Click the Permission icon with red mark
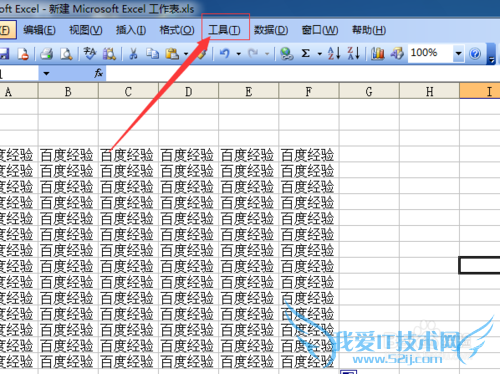The height and width of the screenshot is (374, 500). point(23,54)
